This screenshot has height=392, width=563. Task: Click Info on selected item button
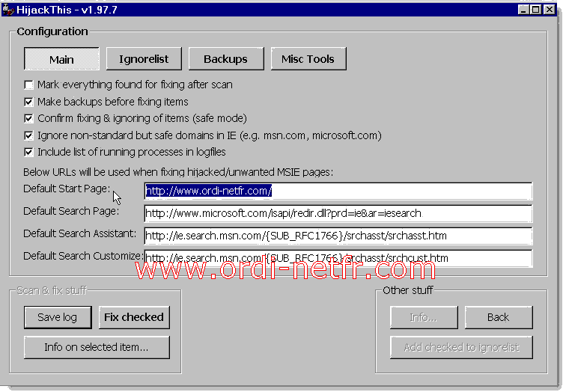coord(97,347)
